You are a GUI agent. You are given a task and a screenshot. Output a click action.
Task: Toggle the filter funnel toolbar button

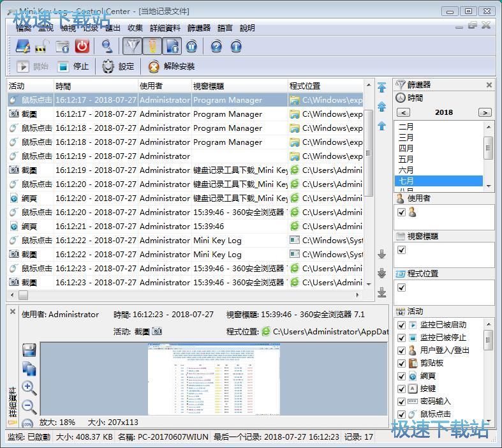(131, 46)
